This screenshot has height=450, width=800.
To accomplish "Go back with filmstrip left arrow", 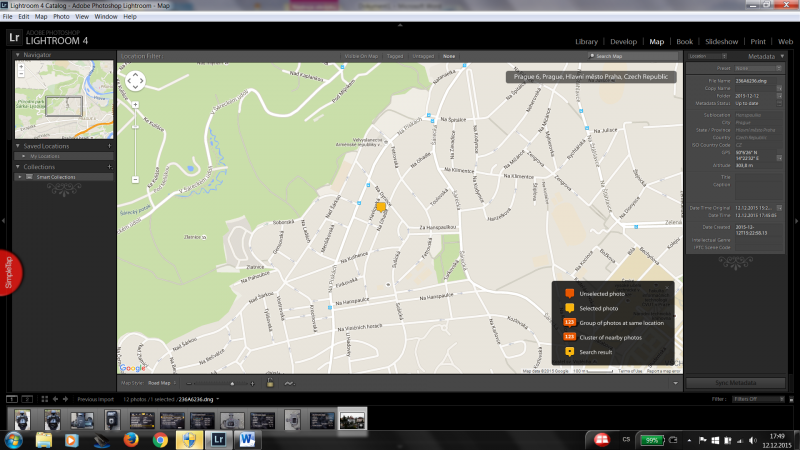I will point(56,399).
